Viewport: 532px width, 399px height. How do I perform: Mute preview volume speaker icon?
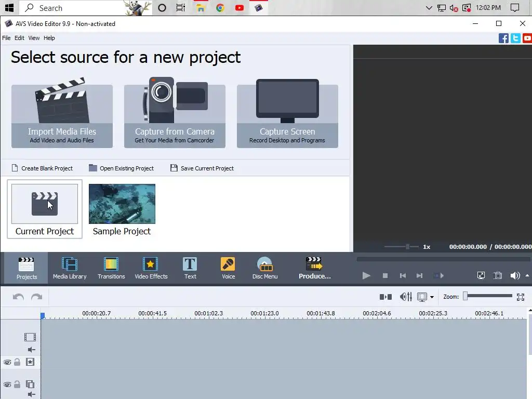click(x=515, y=275)
